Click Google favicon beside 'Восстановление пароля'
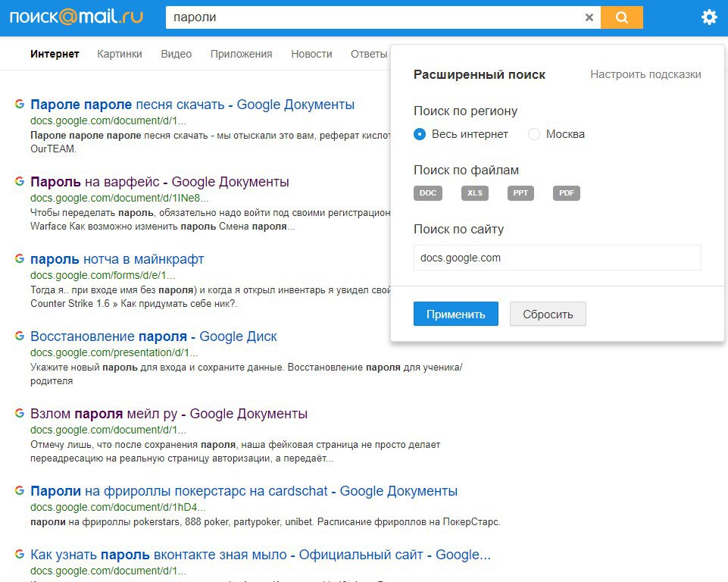Screen dimensions: 728x582 (20, 336)
